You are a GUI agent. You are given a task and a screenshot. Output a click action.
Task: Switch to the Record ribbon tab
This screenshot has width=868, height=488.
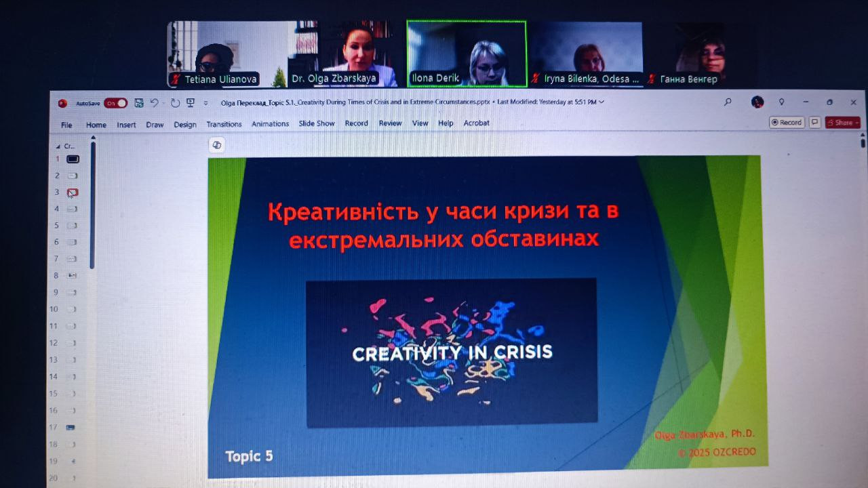[357, 123]
